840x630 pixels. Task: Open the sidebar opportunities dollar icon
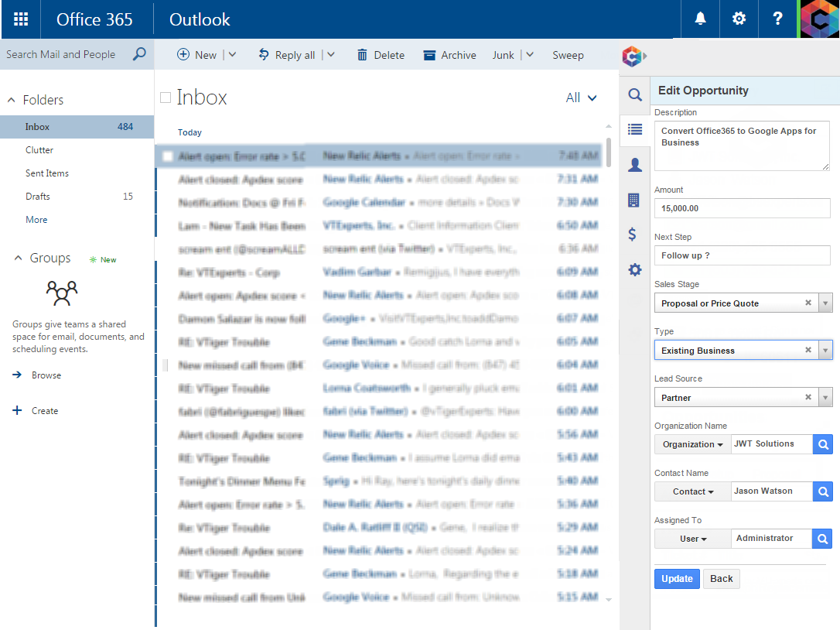point(633,235)
